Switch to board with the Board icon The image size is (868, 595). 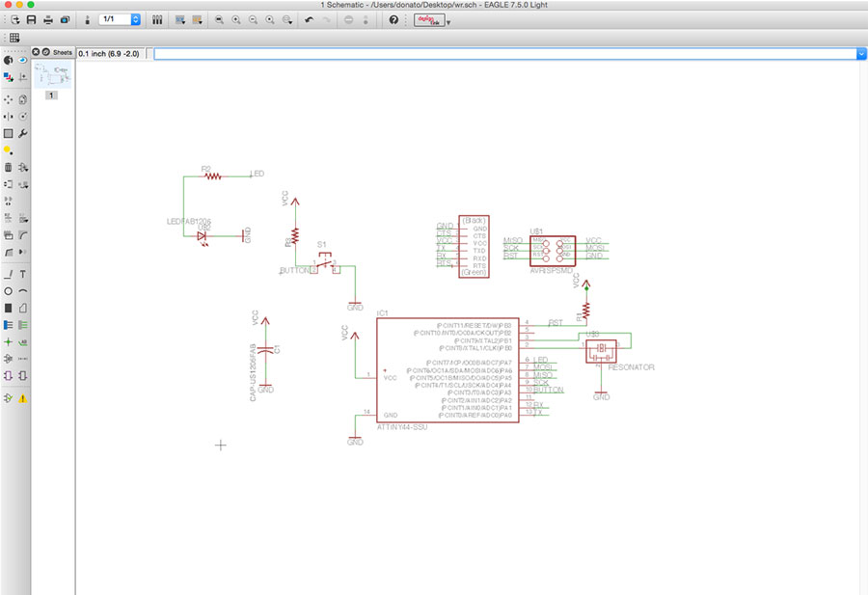87,20
